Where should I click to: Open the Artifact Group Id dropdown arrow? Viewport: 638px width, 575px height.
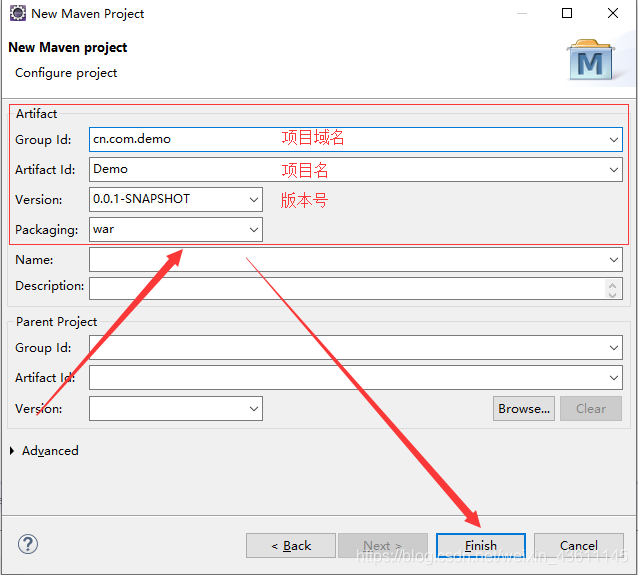tap(614, 140)
